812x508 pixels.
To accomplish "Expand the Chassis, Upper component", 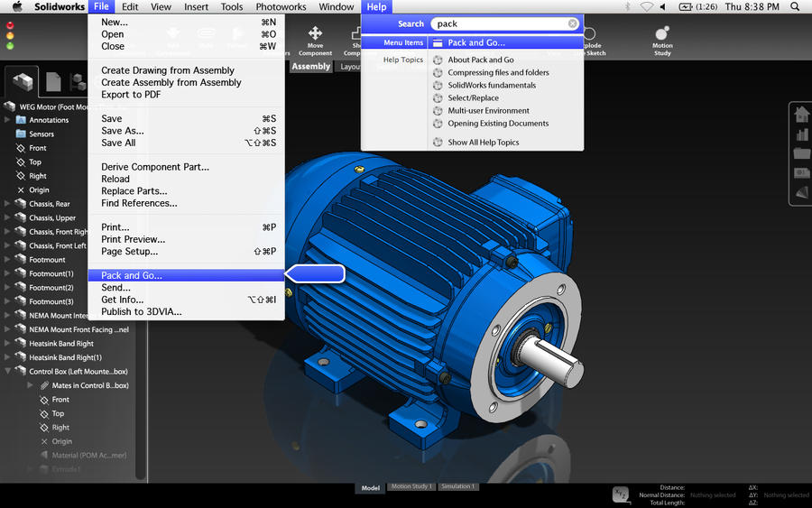I will 7,217.
